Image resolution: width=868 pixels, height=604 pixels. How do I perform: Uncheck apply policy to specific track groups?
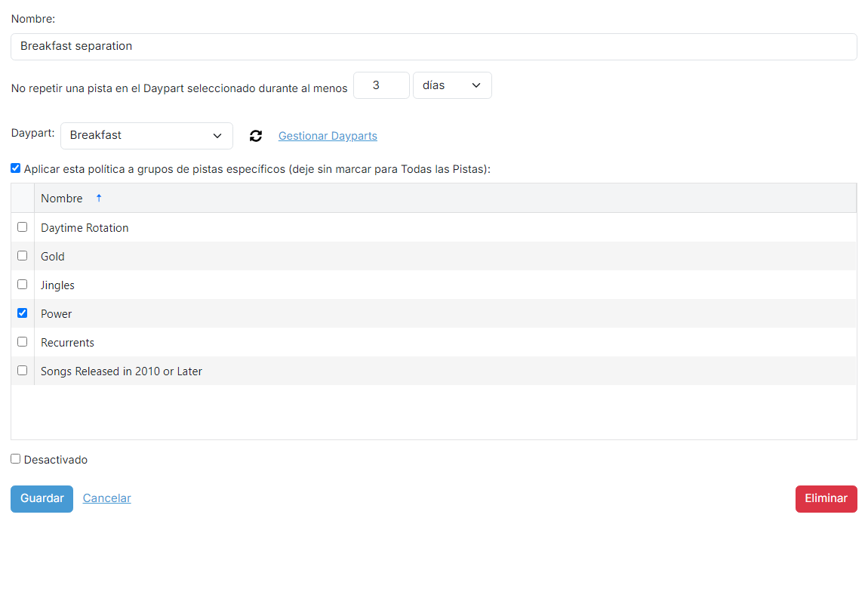tap(16, 168)
